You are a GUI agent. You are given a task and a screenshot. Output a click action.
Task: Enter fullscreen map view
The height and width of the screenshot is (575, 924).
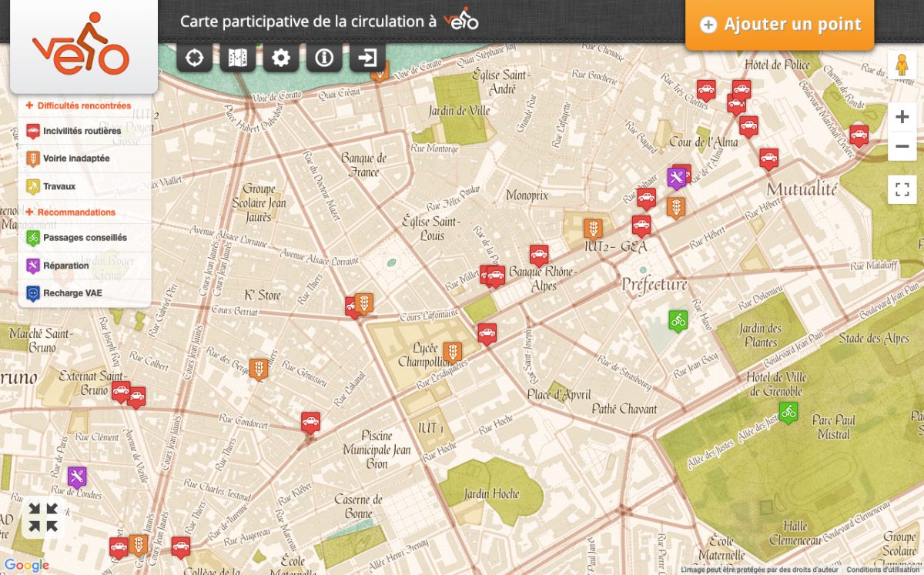(x=902, y=189)
